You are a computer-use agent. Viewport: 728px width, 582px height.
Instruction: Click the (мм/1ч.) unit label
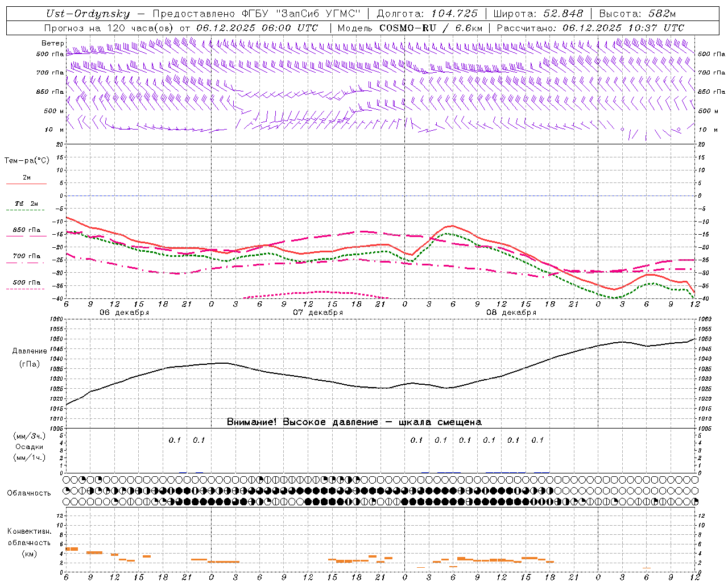[30, 458]
